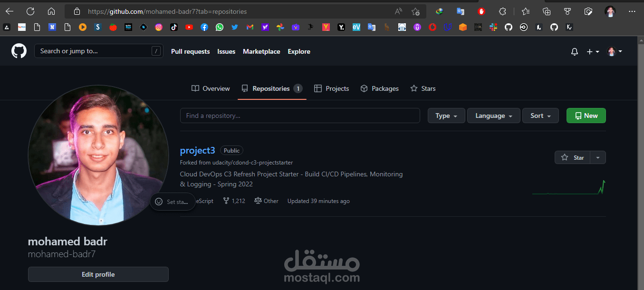Expand the caret next to Star button
Image resolution: width=644 pixels, height=290 pixels.
(598, 157)
